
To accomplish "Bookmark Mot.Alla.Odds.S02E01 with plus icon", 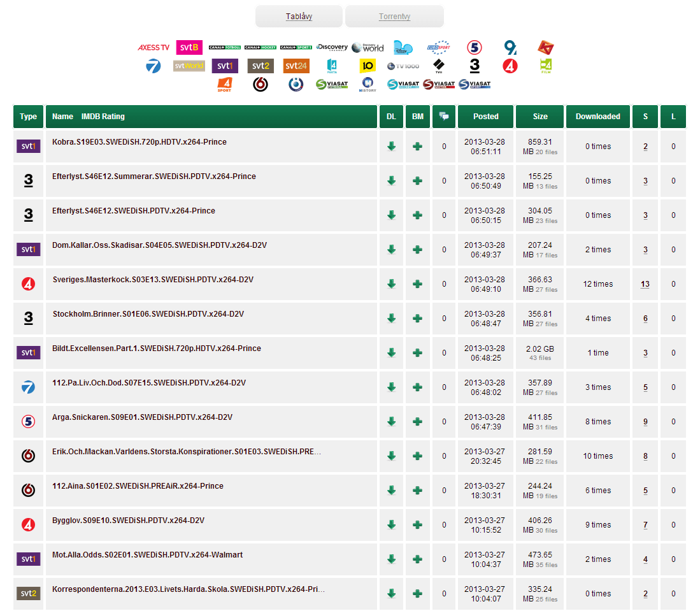I will pyautogui.click(x=417, y=559).
